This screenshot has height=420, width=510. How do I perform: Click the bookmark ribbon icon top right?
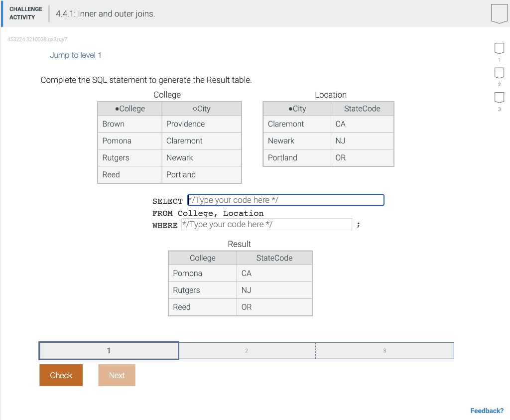499,14
